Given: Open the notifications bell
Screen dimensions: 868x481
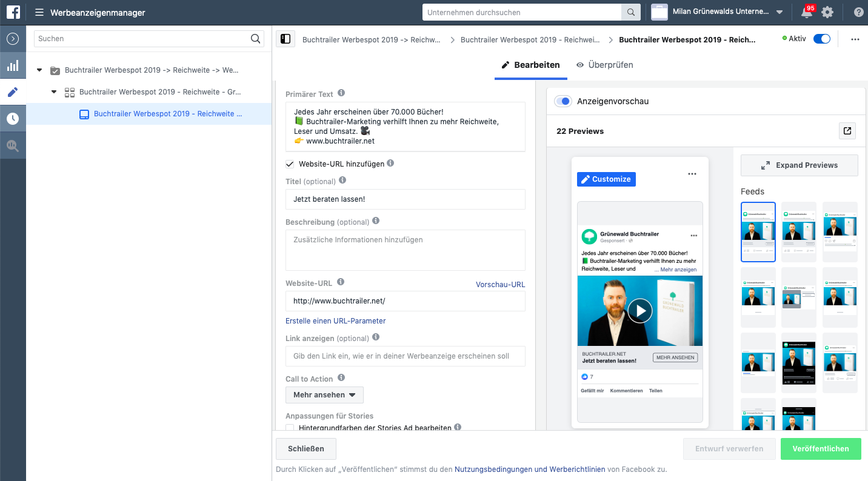Looking at the screenshot, I should 807,12.
